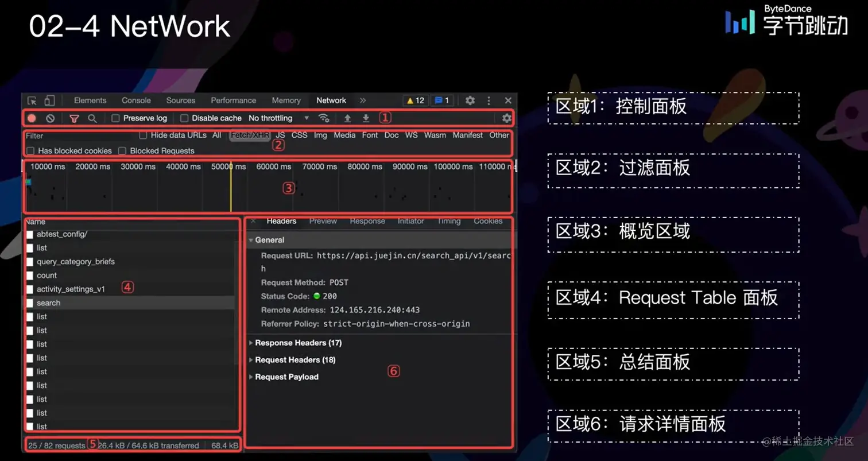Image resolution: width=868 pixels, height=461 pixels.
Task: Open the Console tab
Action: pyautogui.click(x=136, y=100)
